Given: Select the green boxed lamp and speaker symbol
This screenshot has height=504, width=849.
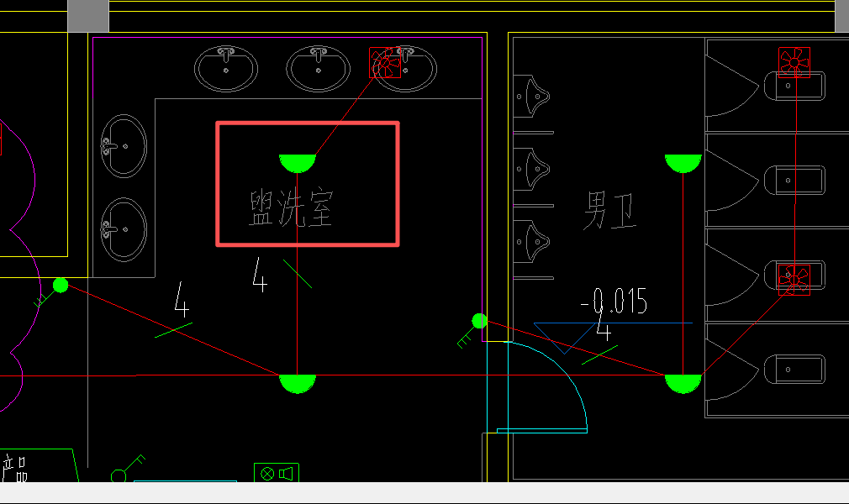Looking at the screenshot, I should (277, 474).
